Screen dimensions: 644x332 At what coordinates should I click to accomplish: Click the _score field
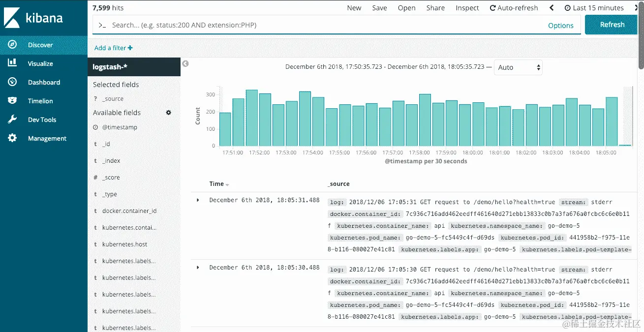[111, 178]
